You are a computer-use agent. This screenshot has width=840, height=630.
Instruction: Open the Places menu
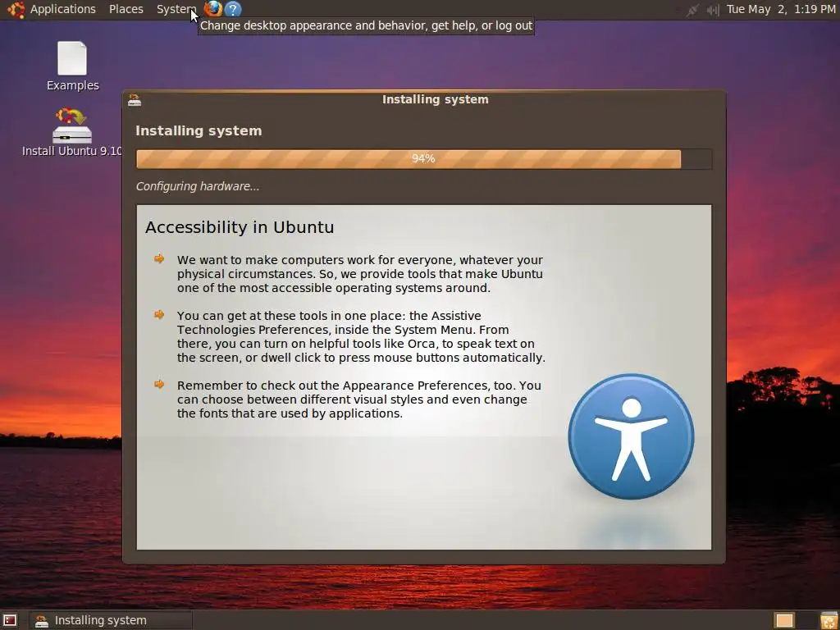(126, 9)
